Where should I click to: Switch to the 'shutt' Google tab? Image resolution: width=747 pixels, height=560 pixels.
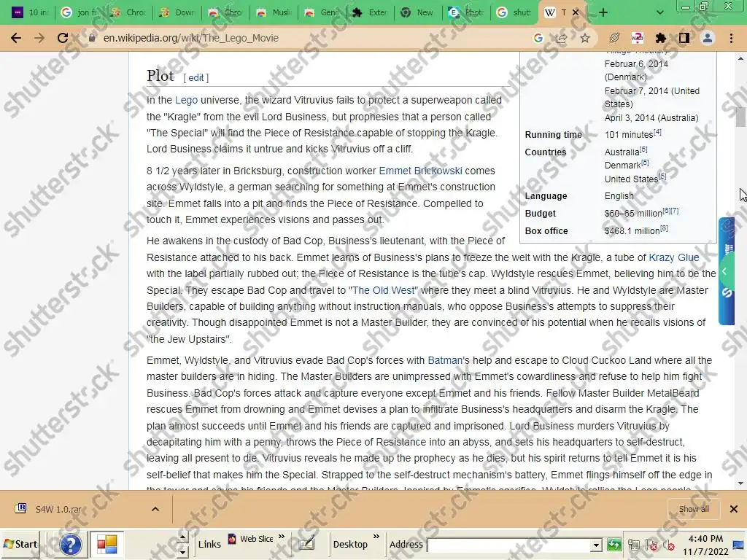[x=516, y=12]
